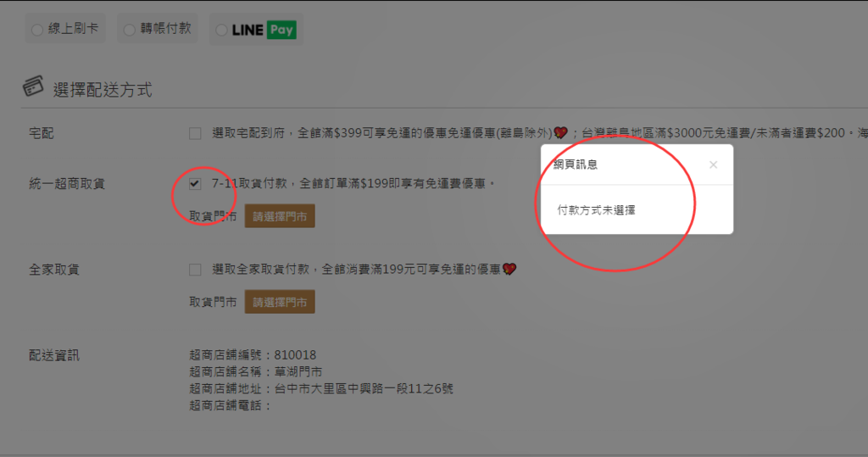Enable the 宅配到府 delivery checkbox
868x457 pixels.
195,133
